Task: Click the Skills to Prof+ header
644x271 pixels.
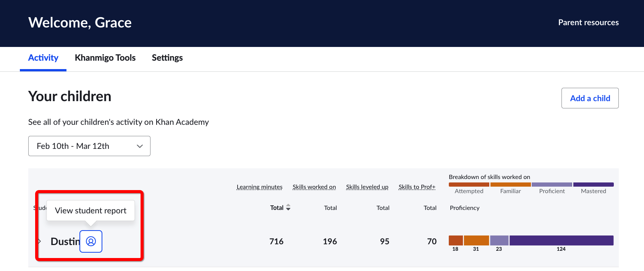Action: (417, 187)
